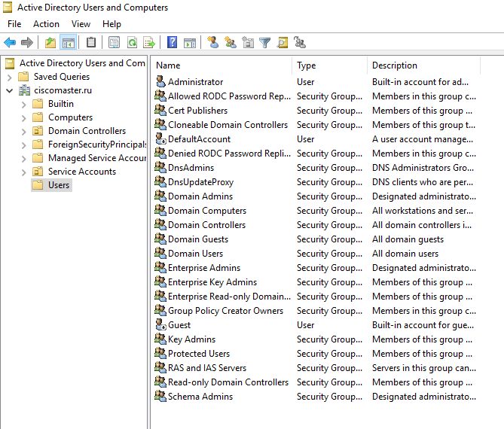Open the Help menu
The height and width of the screenshot is (429, 504).
(x=111, y=24)
